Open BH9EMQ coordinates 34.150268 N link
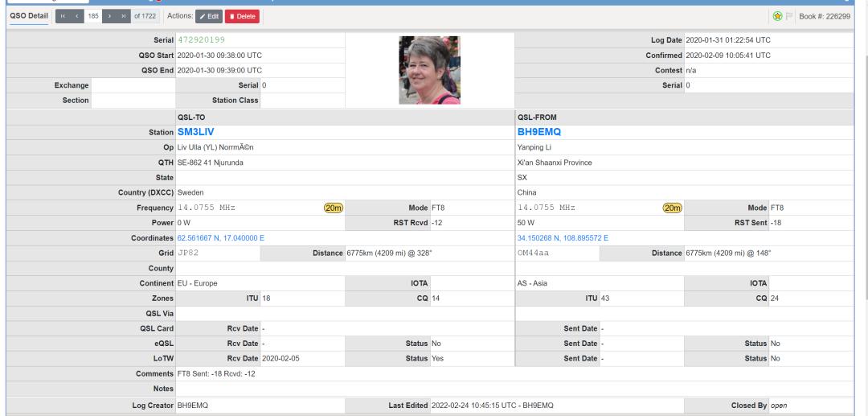The image size is (868, 416). [563, 238]
